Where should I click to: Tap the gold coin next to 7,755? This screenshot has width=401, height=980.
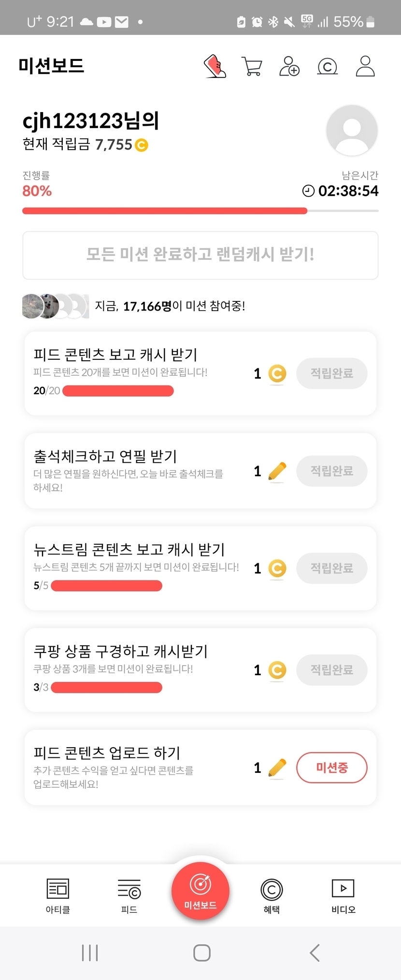tap(142, 145)
